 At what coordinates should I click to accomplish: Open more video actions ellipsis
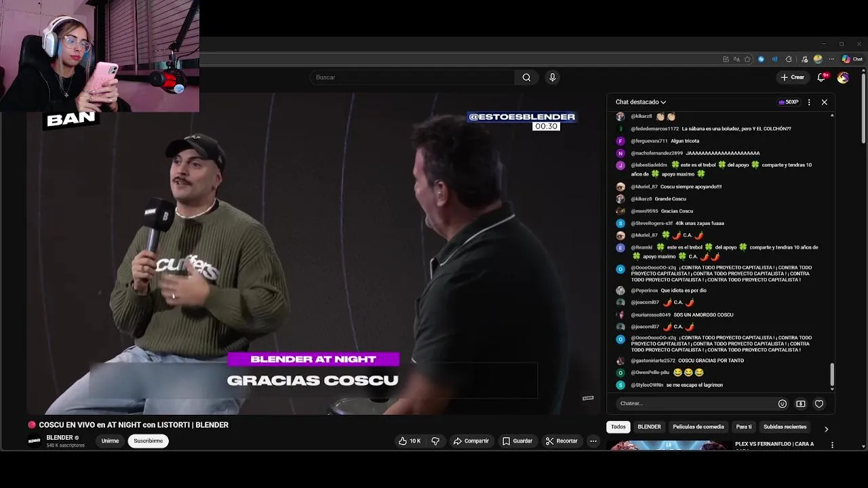point(593,441)
